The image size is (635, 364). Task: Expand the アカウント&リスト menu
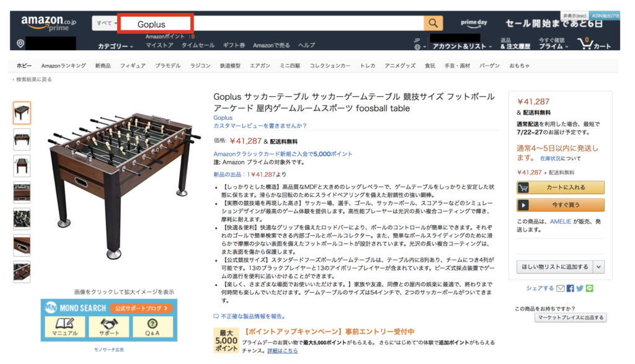tap(462, 46)
